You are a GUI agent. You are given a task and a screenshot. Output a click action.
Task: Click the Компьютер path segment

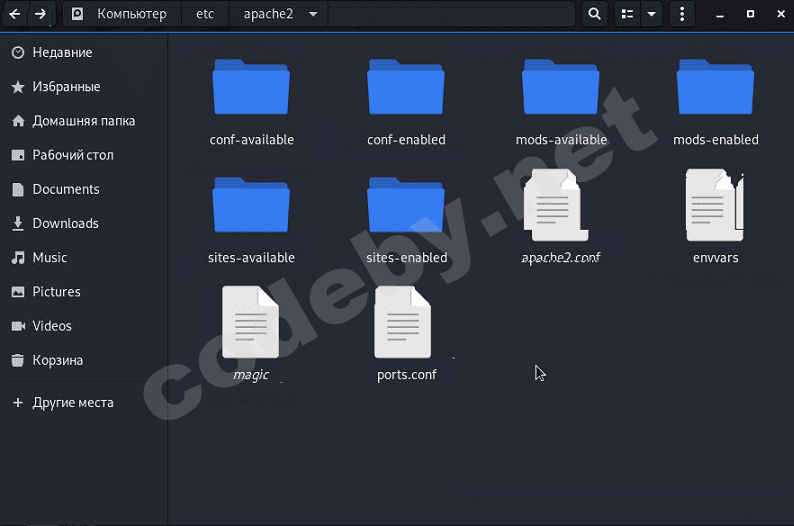pos(122,14)
